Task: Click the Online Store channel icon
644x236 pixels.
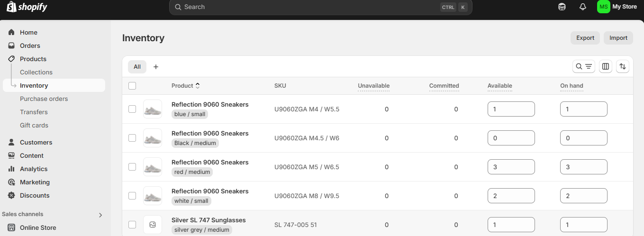Action: (x=11, y=227)
